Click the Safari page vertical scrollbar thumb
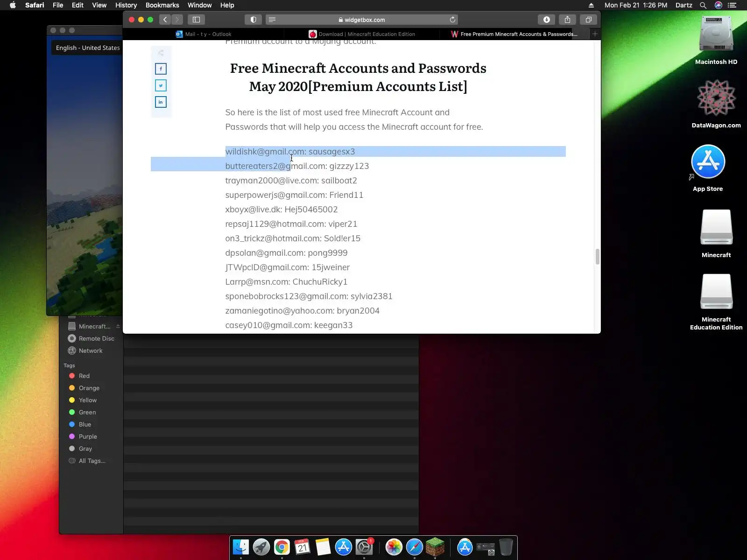The width and height of the screenshot is (747, 560). [x=597, y=257]
